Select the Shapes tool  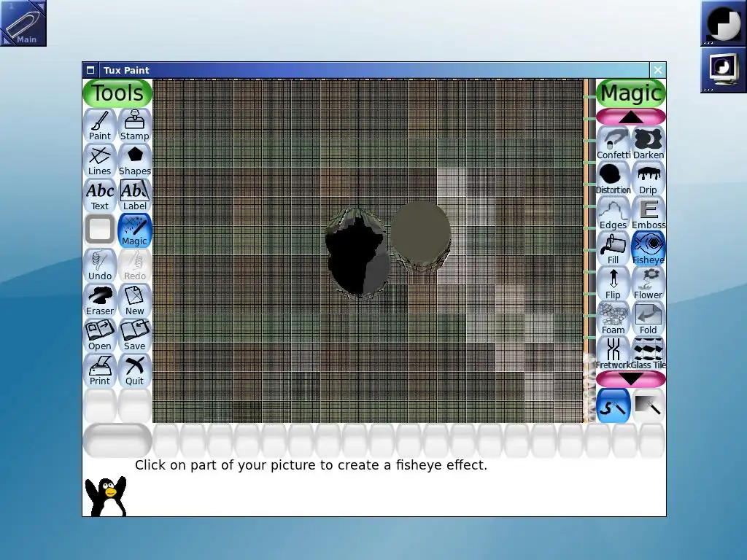(135, 160)
